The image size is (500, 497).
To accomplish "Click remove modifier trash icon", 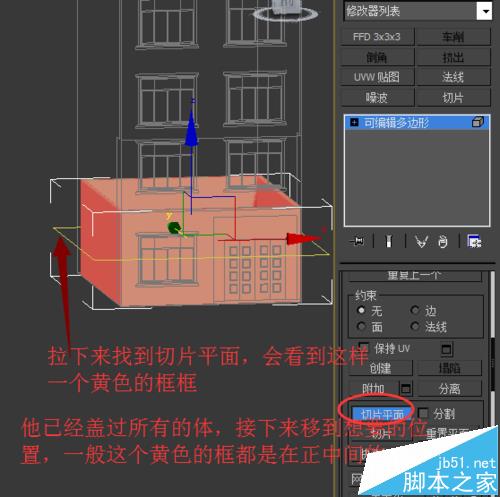I will pos(443,241).
